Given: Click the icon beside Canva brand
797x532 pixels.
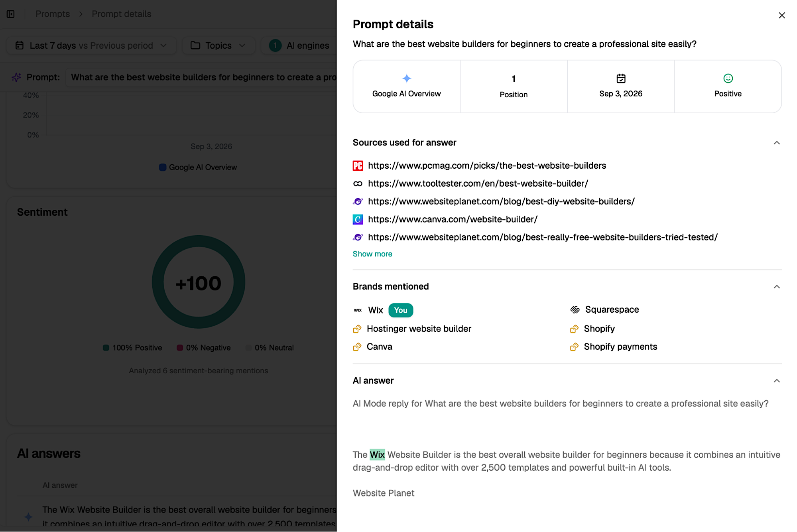Looking at the screenshot, I should (x=357, y=347).
